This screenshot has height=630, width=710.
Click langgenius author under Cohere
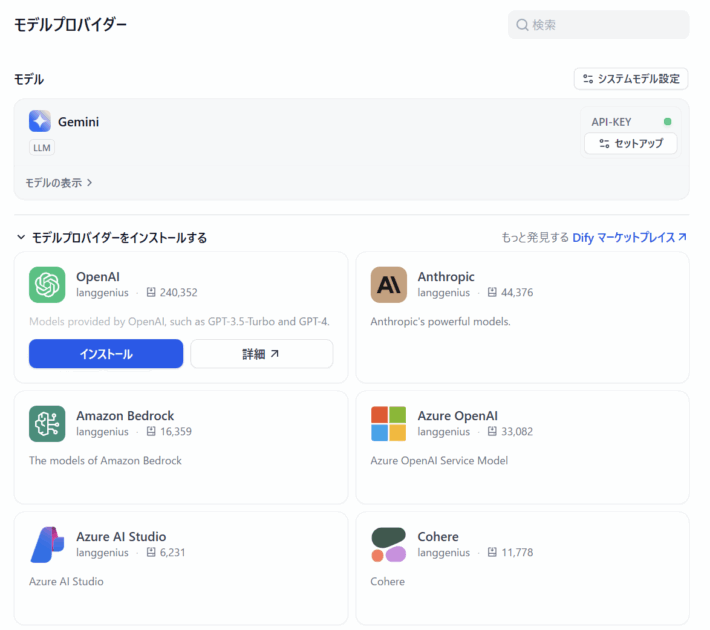tap(443, 553)
